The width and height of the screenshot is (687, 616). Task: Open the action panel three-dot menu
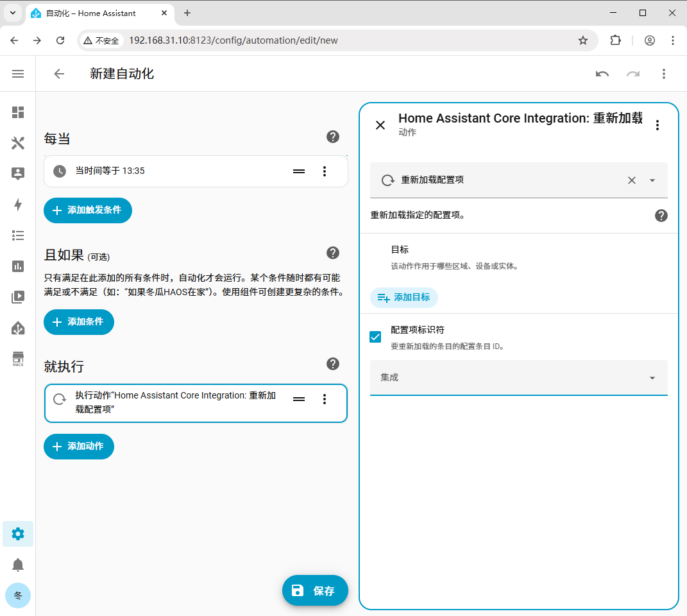coord(657,125)
